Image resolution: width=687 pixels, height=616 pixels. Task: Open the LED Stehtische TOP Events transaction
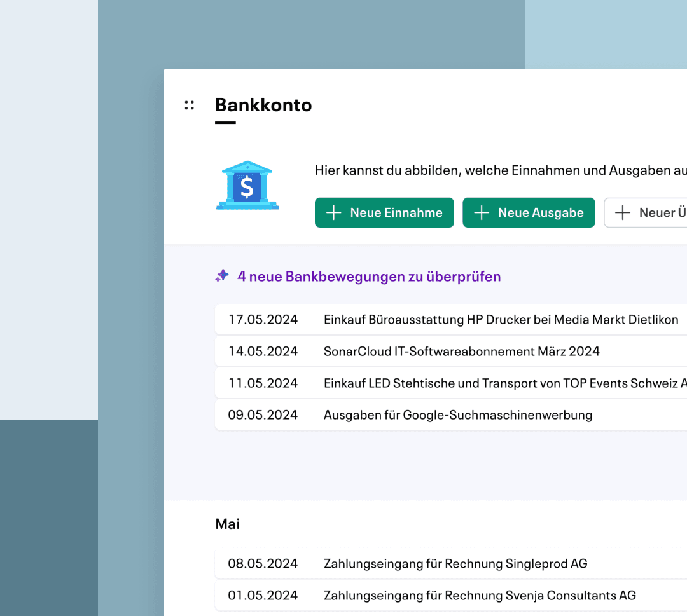click(451, 383)
